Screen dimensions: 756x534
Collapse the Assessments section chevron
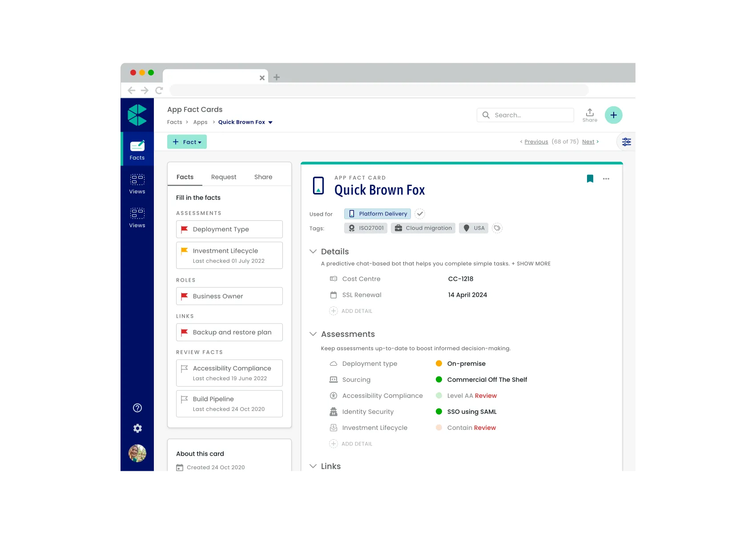(x=313, y=334)
